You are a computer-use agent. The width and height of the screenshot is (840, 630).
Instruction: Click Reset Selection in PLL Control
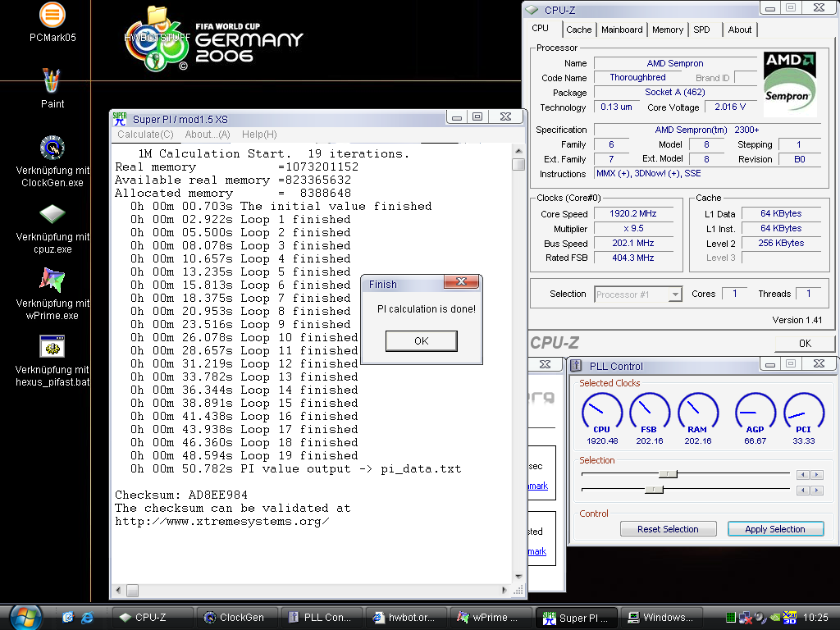click(x=668, y=529)
